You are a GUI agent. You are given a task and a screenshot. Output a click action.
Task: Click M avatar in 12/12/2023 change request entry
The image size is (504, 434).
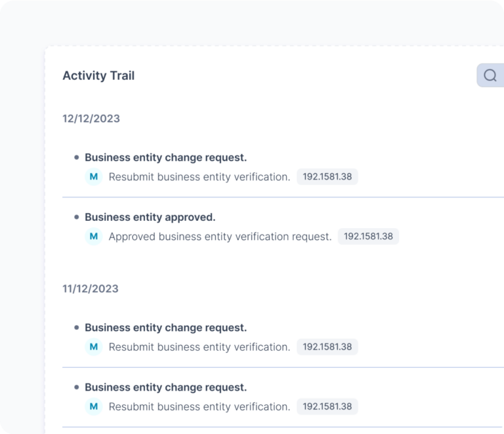[x=94, y=177]
